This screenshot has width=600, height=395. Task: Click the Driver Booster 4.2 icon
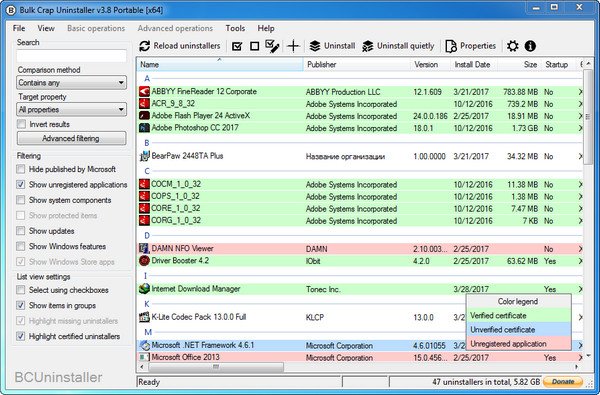144,261
